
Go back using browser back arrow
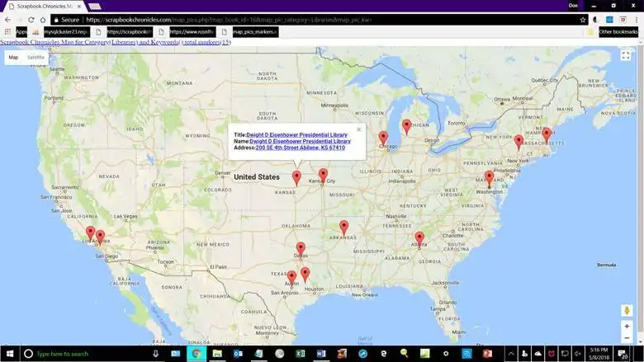(7, 20)
